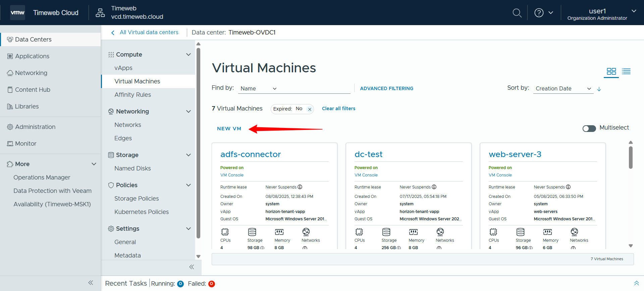Click the organization network icon in header

pos(100,13)
